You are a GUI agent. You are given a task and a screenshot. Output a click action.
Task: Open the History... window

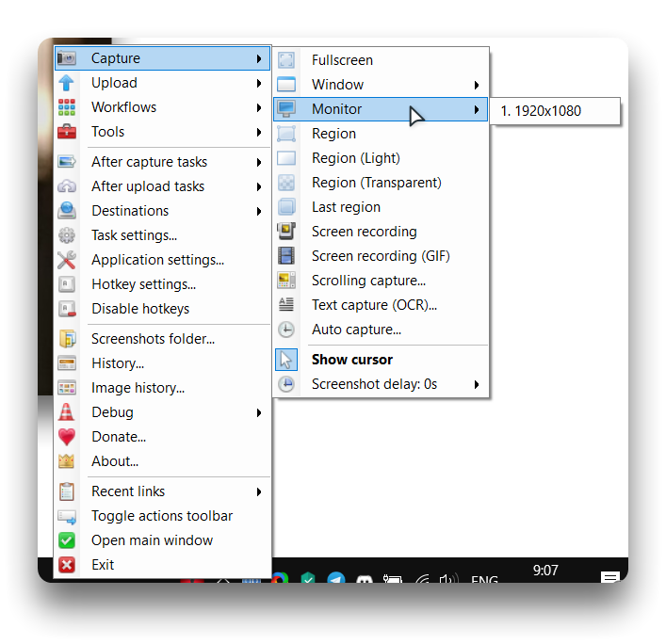(x=163, y=363)
